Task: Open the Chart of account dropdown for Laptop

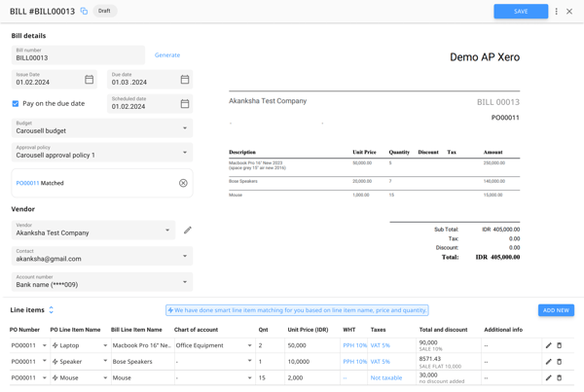Action: point(249,345)
